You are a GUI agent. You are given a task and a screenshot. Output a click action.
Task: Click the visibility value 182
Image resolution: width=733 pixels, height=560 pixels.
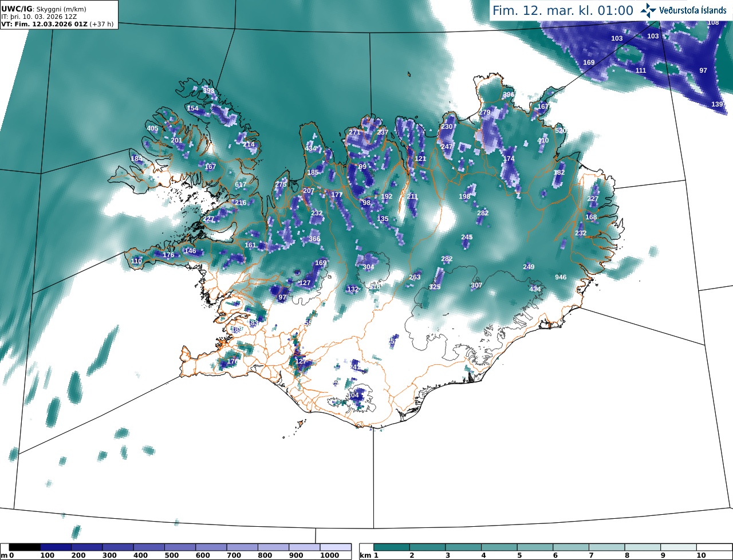pyautogui.click(x=559, y=172)
